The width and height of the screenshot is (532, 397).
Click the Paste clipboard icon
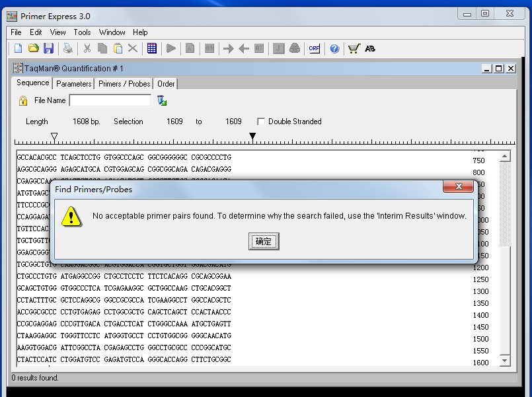pyautogui.click(x=118, y=48)
